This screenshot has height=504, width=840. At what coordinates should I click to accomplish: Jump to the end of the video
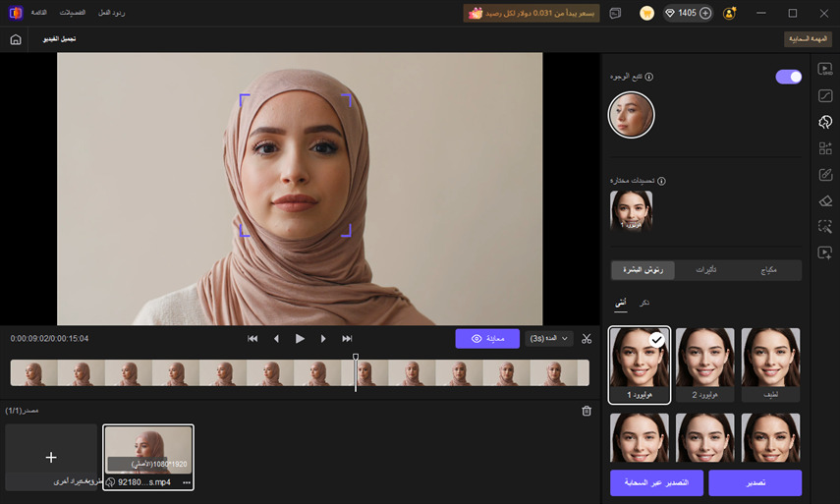pyautogui.click(x=347, y=339)
